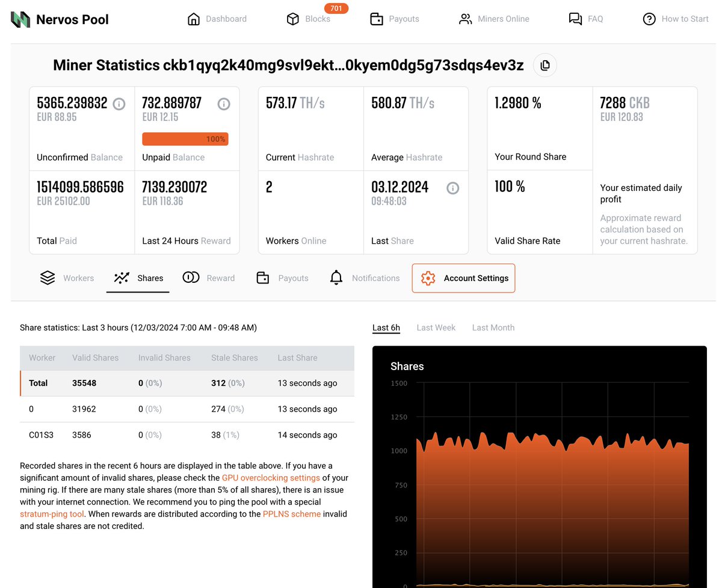
Task: Click the Last Share column header
Action: (297, 357)
